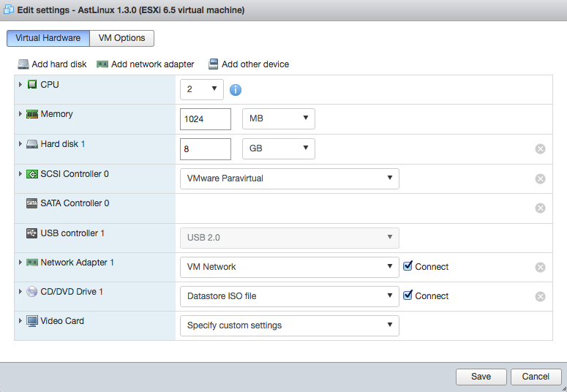Click the Add other device icon
The image size is (567, 392).
point(214,64)
